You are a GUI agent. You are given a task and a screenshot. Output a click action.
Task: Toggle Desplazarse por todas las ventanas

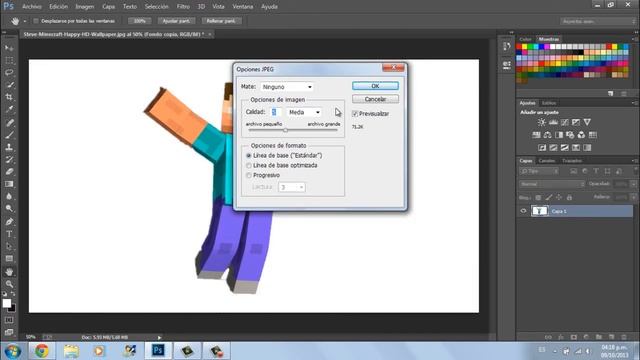click(36, 21)
